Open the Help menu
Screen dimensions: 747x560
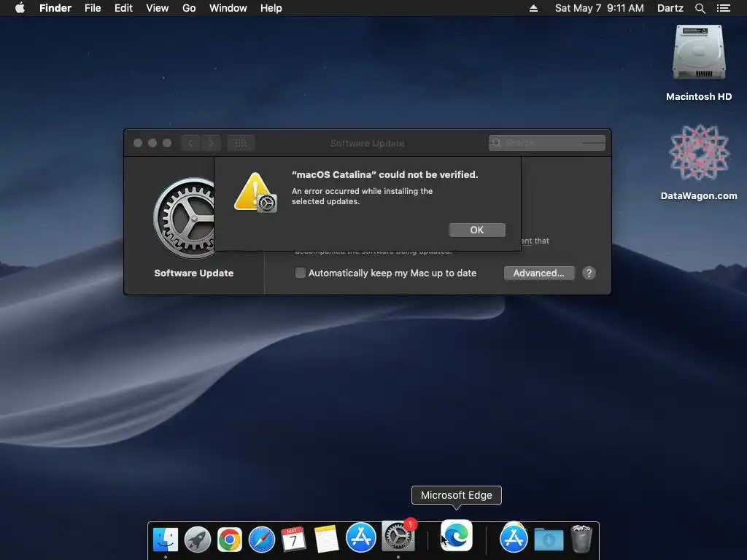click(x=271, y=8)
